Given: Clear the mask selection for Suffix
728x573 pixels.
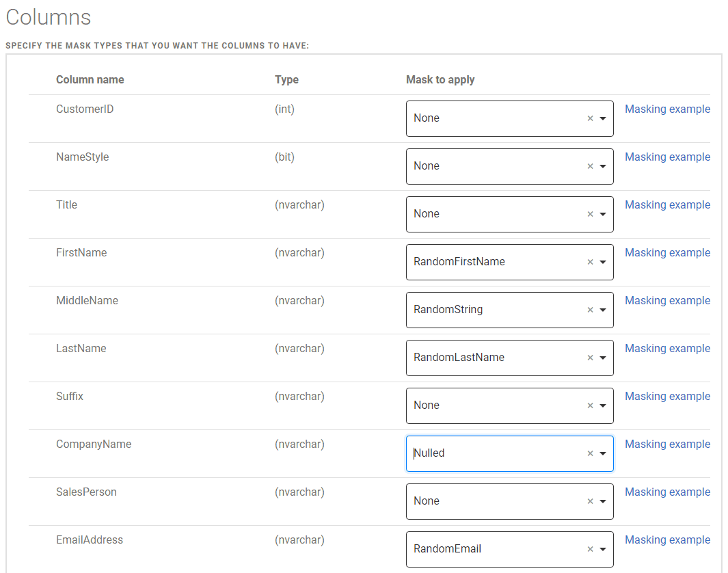Looking at the screenshot, I should [x=589, y=405].
